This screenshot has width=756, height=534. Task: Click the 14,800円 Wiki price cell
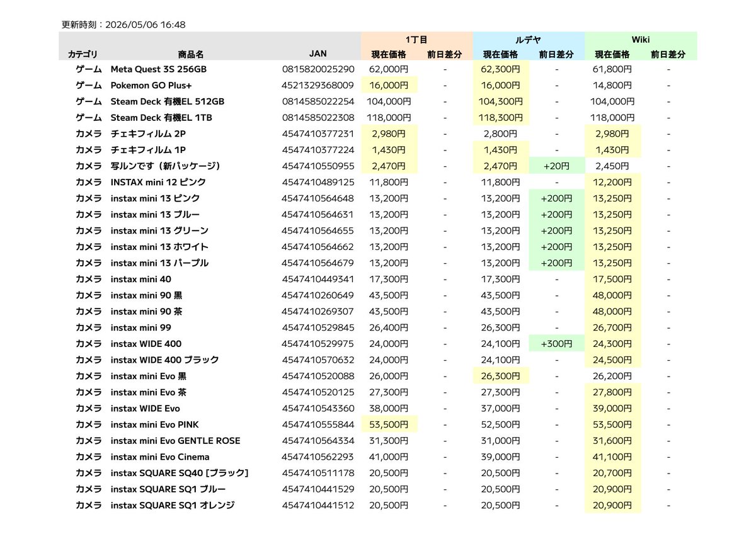(612, 85)
